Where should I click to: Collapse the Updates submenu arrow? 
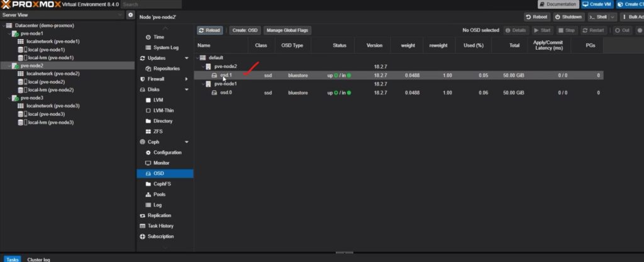tap(187, 59)
